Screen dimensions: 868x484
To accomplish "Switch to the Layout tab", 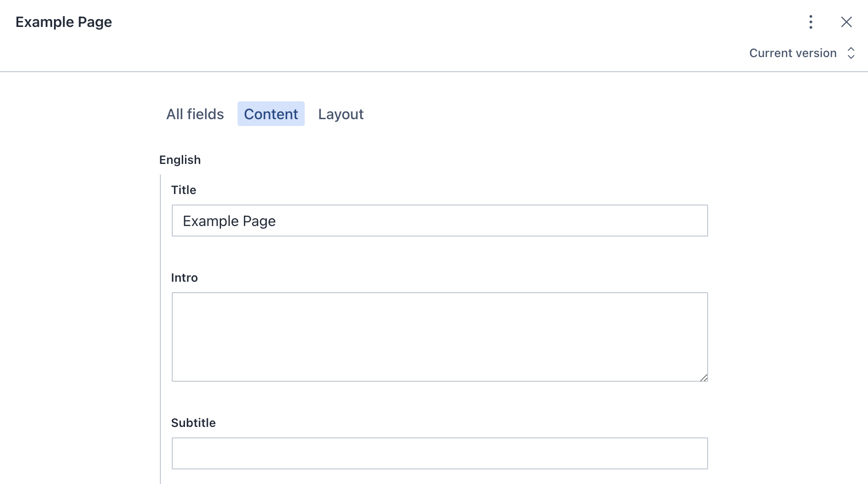I will 341,114.
